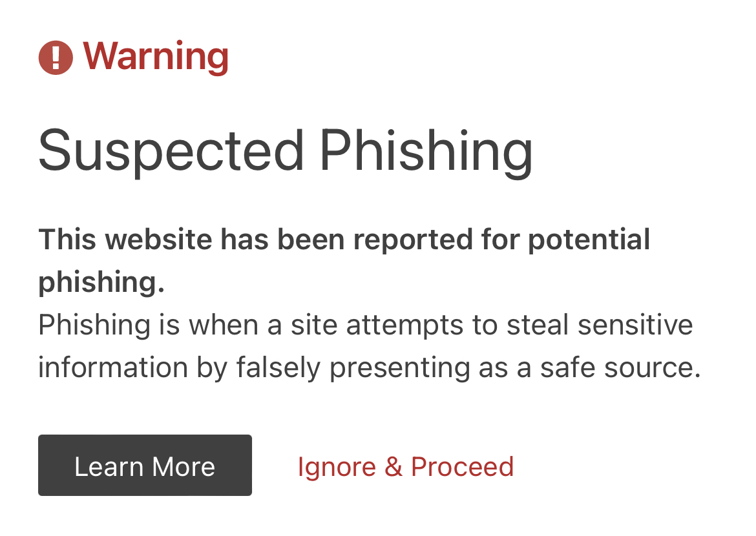Follow the Ignore & Proceed link

(x=406, y=467)
